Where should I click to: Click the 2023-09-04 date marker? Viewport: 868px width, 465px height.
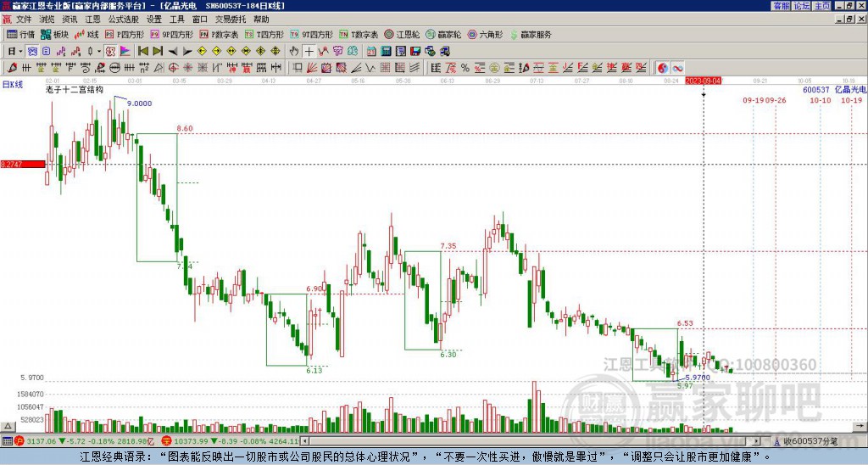[x=704, y=81]
